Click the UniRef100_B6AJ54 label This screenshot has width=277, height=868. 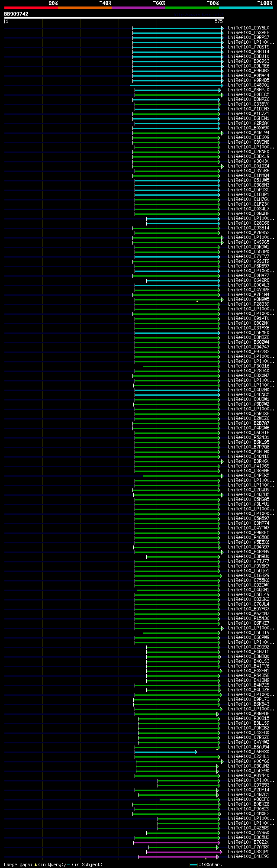point(248,747)
